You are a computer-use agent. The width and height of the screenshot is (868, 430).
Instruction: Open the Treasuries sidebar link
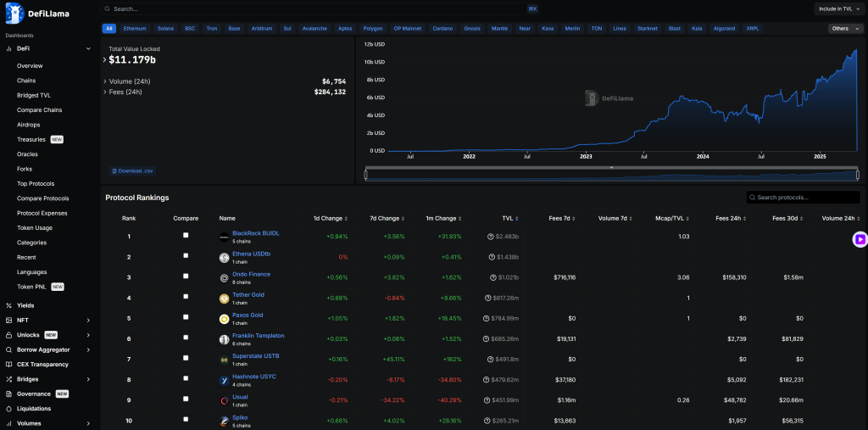[x=31, y=139]
